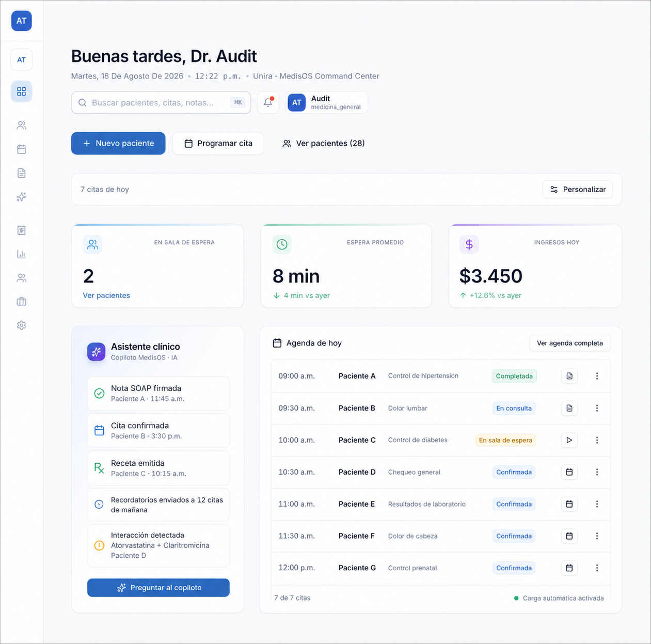Follow the Ver pacientes link under waiting room
The height and width of the screenshot is (644, 651).
pyautogui.click(x=106, y=295)
